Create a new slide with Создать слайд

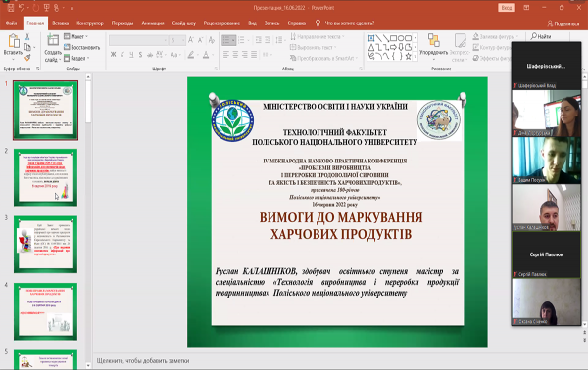point(53,48)
